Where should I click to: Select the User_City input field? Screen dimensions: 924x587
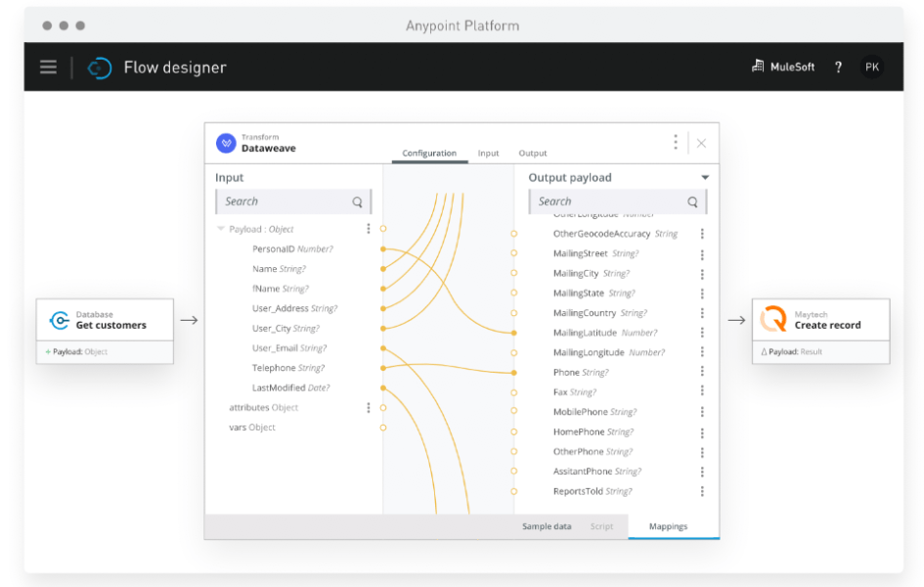[286, 329]
